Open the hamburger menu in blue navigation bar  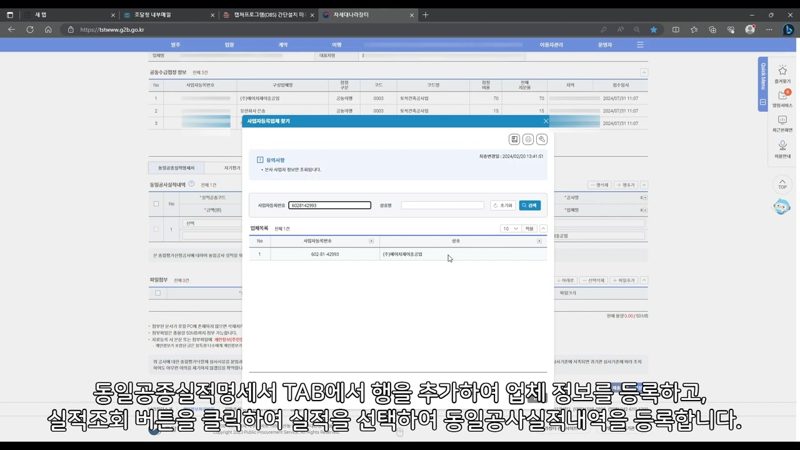point(640,45)
